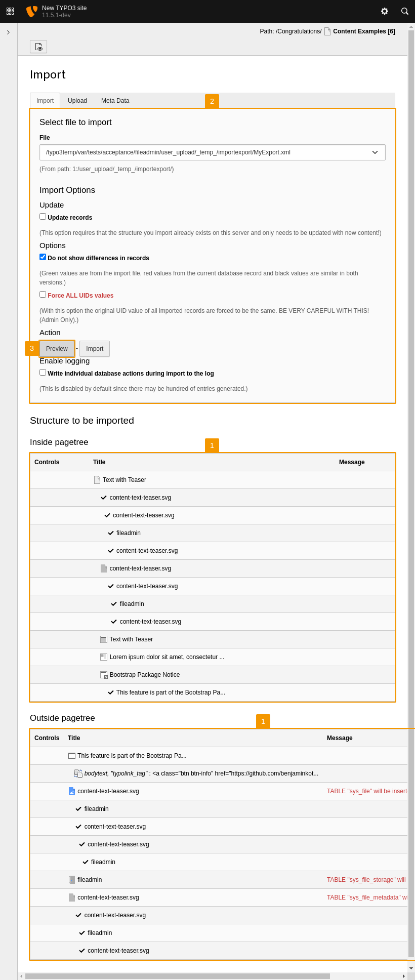Click the fileadmin storage icon
The width and height of the screenshot is (415, 980).
coord(72,880)
